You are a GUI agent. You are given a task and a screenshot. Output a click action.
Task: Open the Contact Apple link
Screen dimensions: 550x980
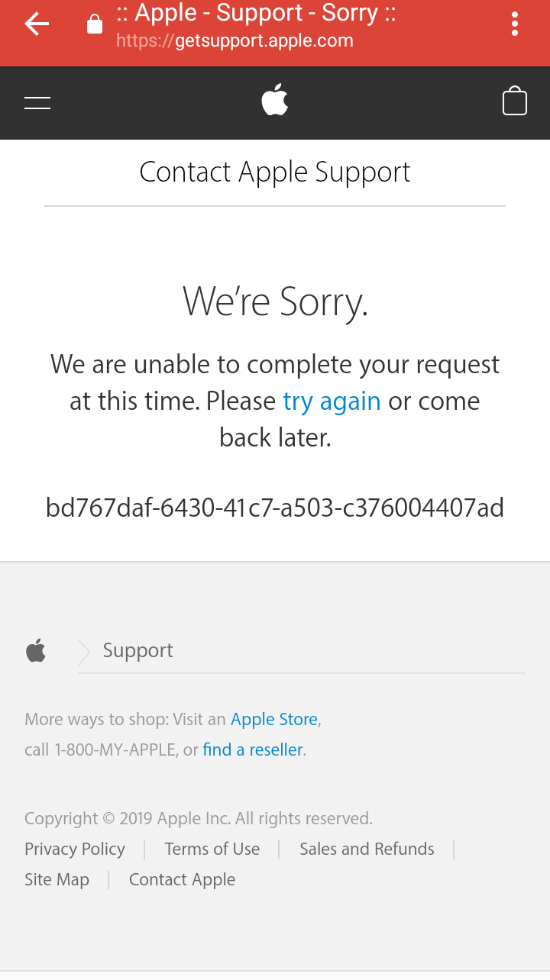182,879
